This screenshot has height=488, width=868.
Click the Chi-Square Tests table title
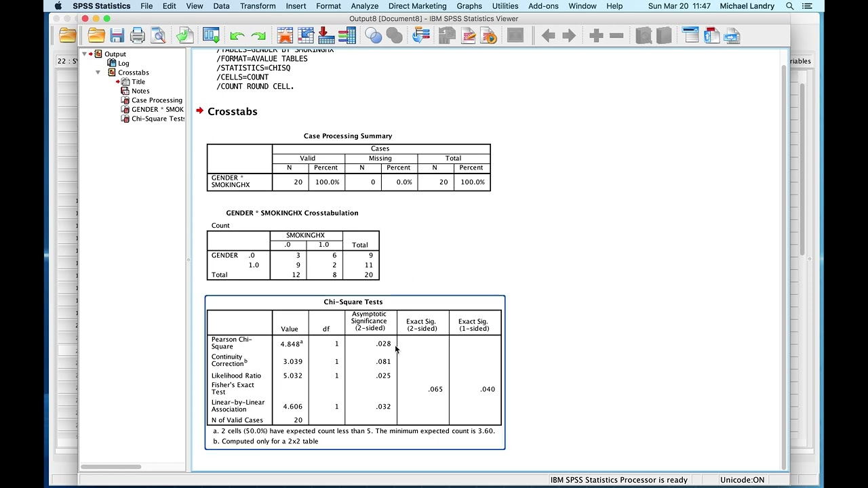click(x=353, y=302)
